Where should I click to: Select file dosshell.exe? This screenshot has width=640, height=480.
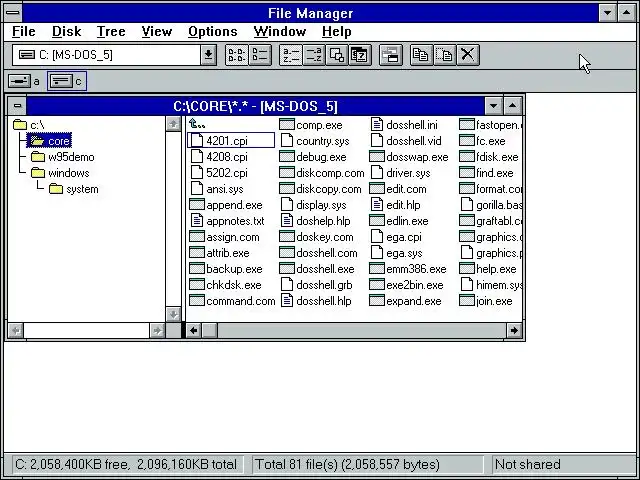point(317,269)
